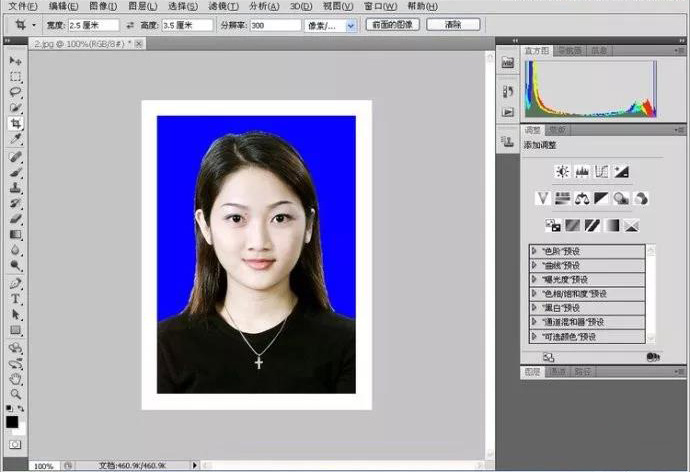The height and width of the screenshot is (472, 690).
Task: Click the foreground color swatch
Action: 12,421
